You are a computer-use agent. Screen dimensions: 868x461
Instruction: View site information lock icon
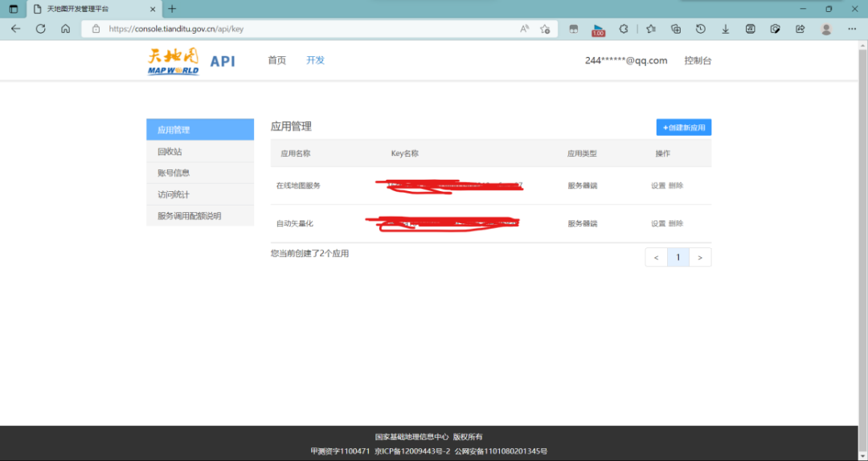(x=96, y=29)
